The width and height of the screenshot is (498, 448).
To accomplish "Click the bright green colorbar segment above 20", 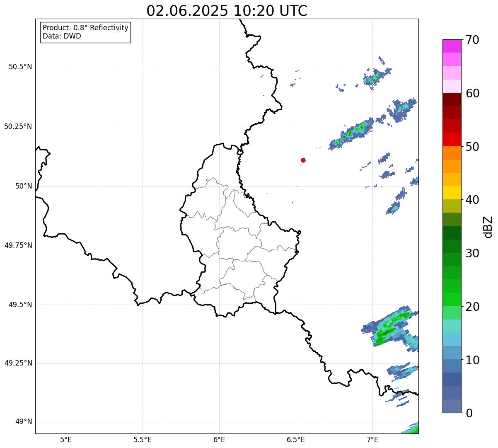I will click(452, 300).
